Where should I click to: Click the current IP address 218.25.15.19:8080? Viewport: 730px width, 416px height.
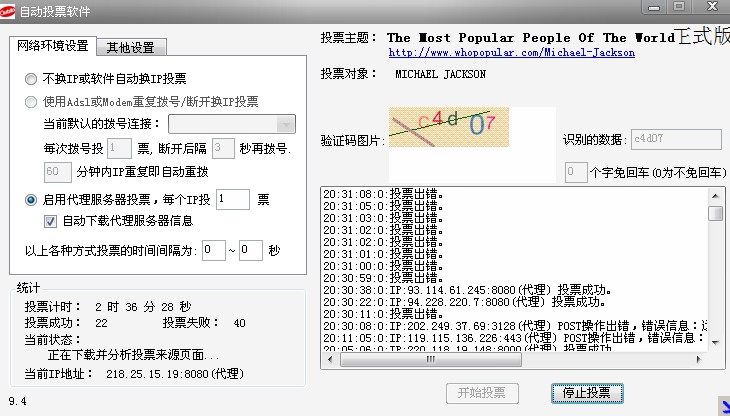[x=175, y=374]
